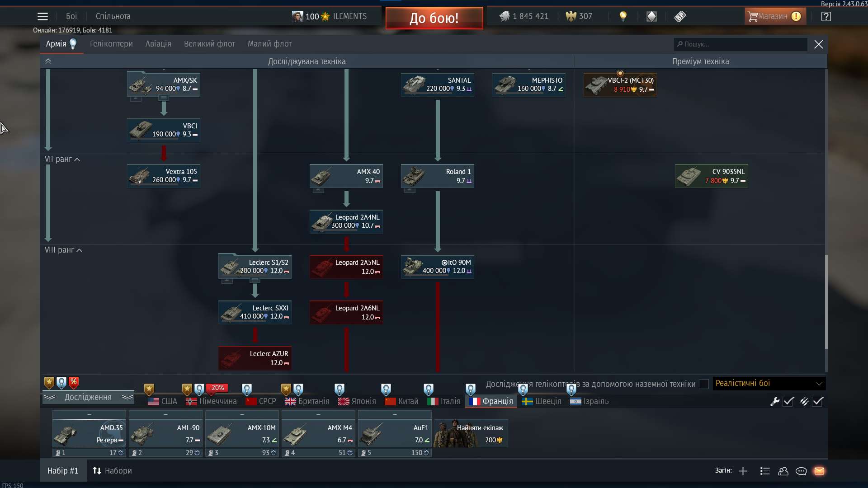Screen dimensions: 868x488
Task: Switch to the Армія tab
Action: (61, 44)
